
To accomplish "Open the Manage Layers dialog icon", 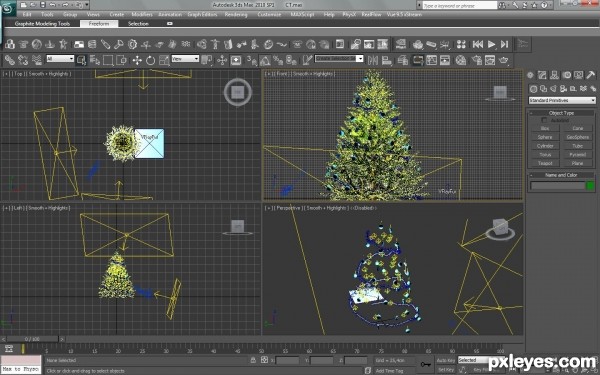I will (403, 60).
